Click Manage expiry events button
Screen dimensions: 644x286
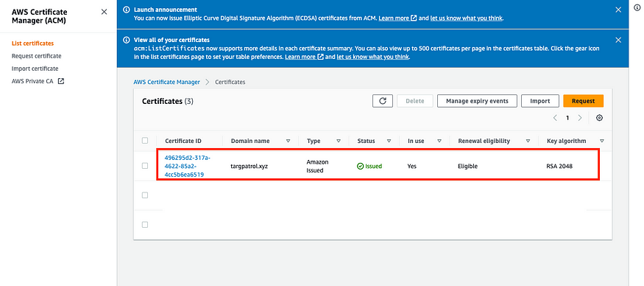click(477, 101)
